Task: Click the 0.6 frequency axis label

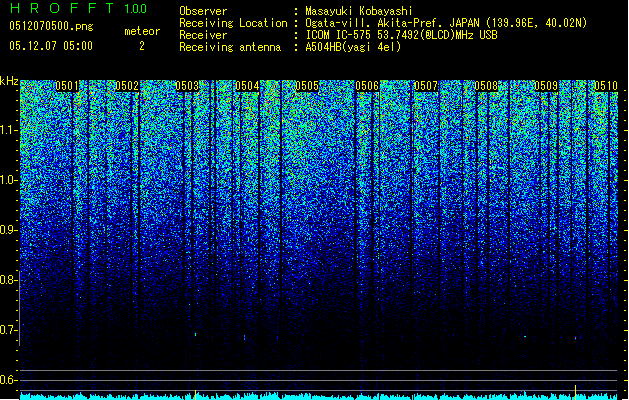Action: 9,380
